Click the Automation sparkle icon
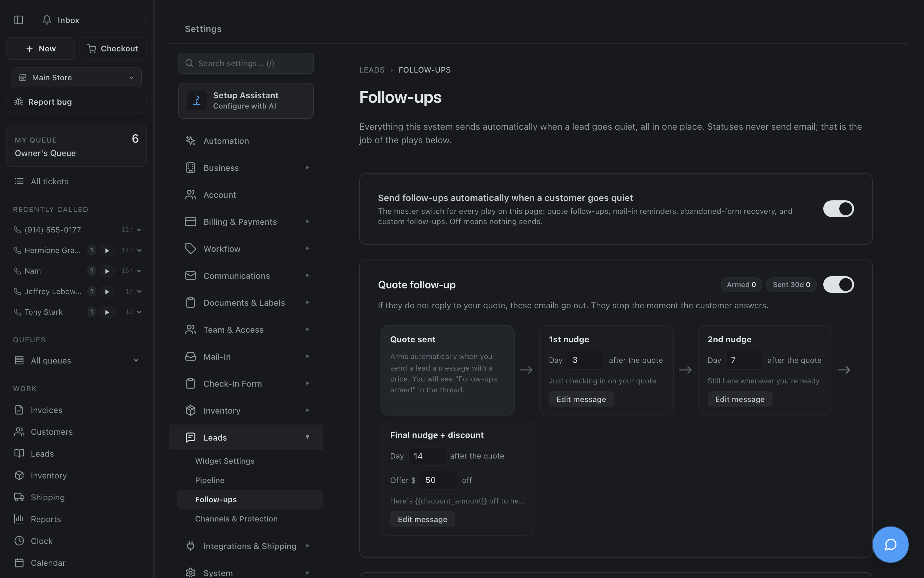 coord(191,141)
